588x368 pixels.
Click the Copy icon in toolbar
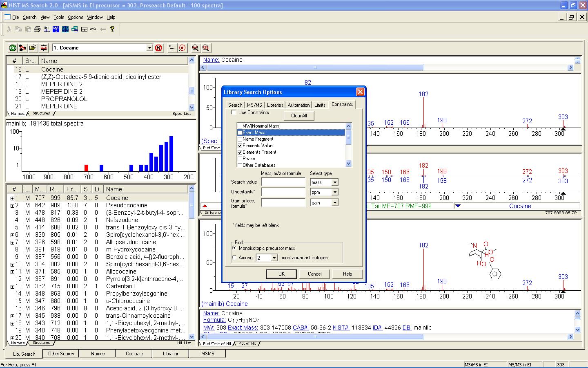pyautogui.click(x=18, y=29)
